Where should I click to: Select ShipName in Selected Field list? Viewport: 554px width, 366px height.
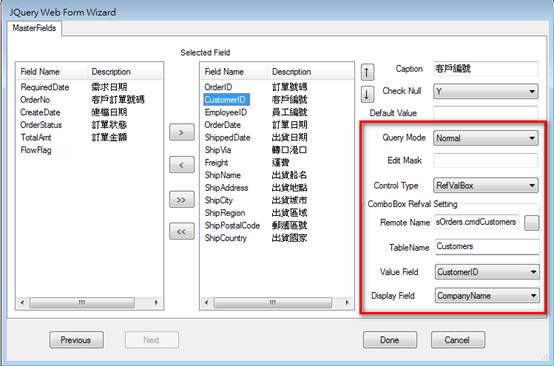[x=223, y=175]
